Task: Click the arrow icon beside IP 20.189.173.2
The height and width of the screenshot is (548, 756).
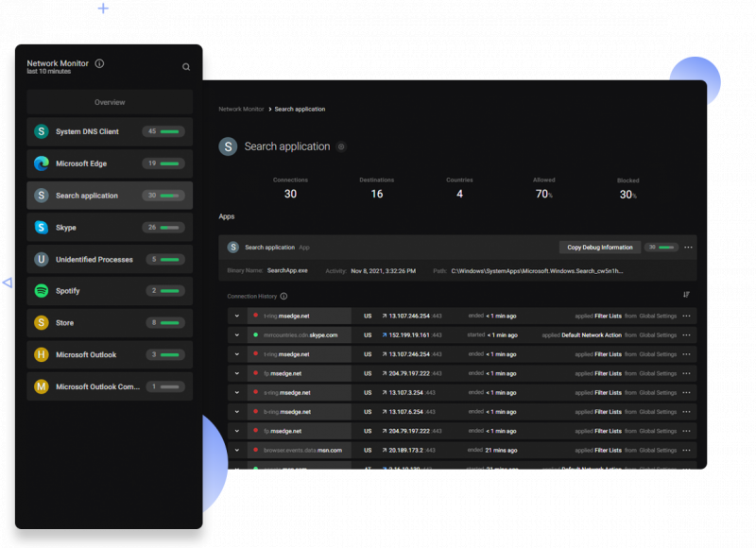Action: [x=385, y=450]
